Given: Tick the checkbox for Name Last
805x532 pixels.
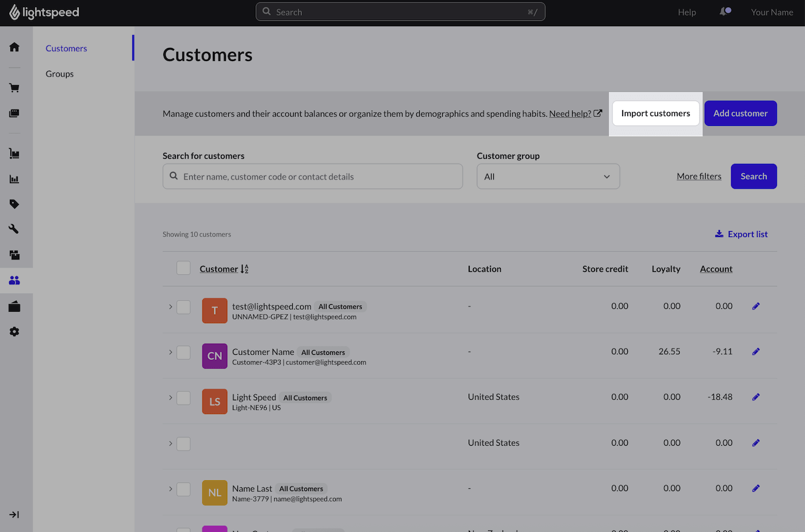Looking at the screenshot, I should tap(183, 489).
